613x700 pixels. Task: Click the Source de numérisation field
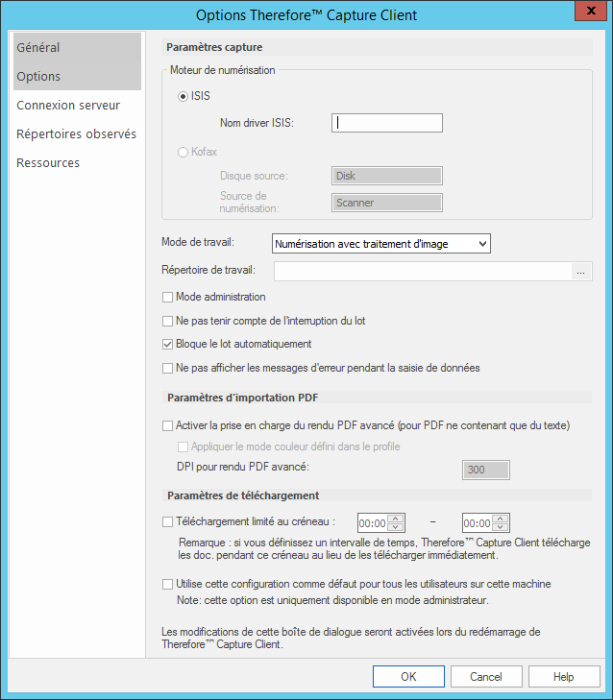[387, 203]
